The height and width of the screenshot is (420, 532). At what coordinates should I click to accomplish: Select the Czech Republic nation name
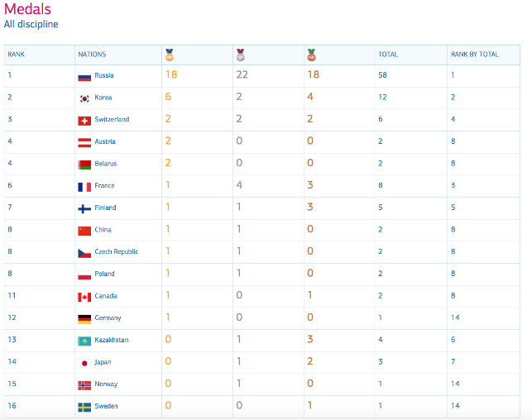[116, 252]
